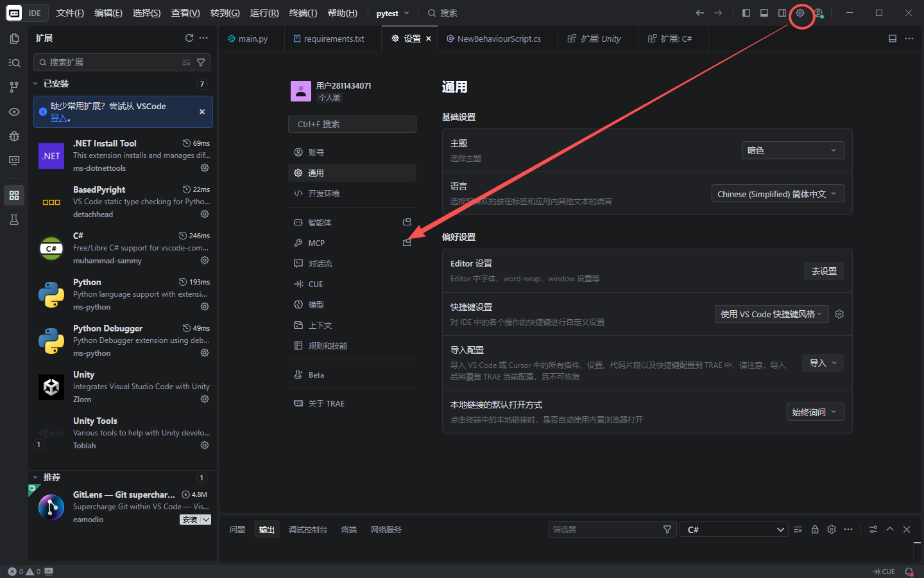The image size is (924, 578).
Task: Toggle the primary sidebar visibility
Action: tap(746, 12)
